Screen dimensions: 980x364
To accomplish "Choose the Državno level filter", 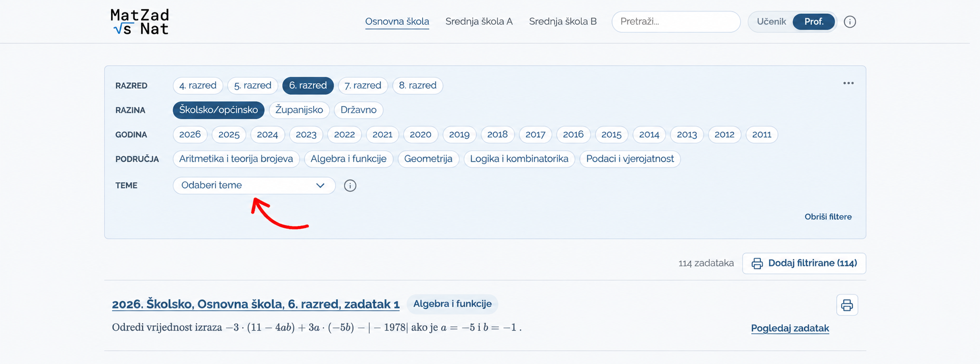I will point(358,110).
